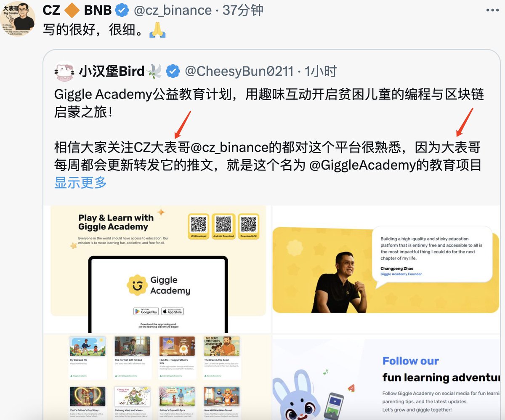The height and width of the screenshot is (420, 505).
Task: Click the 小汉堡Bird Hello Kitty avatar
Action: pos(65,71)
